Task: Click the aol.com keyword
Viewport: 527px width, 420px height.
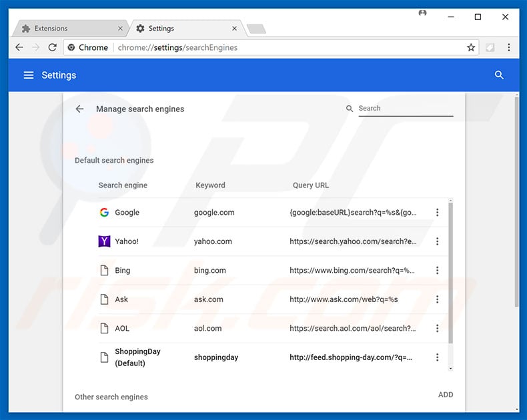Action: click(207, 328)
